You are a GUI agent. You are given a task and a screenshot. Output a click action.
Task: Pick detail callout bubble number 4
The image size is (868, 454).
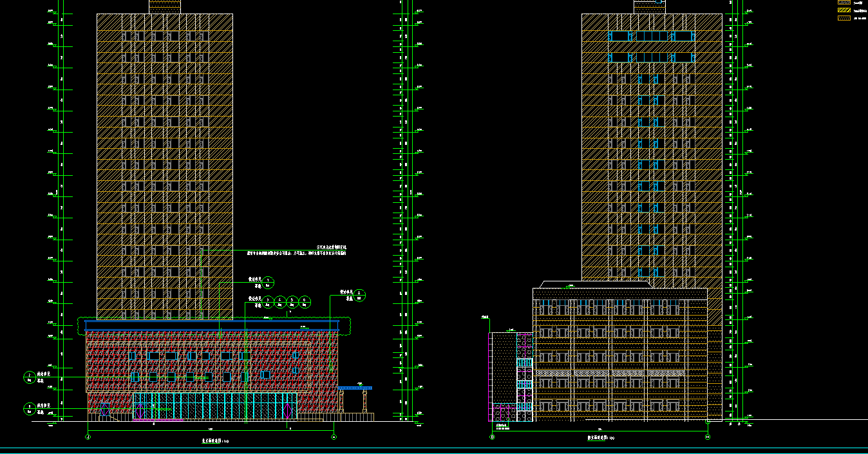pos(280,301)
